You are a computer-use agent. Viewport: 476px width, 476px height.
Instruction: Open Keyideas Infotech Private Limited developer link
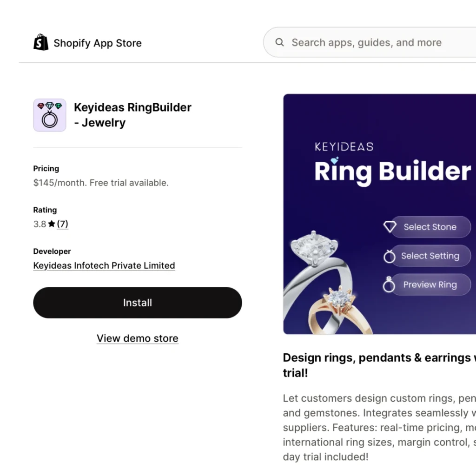[104, 266]
